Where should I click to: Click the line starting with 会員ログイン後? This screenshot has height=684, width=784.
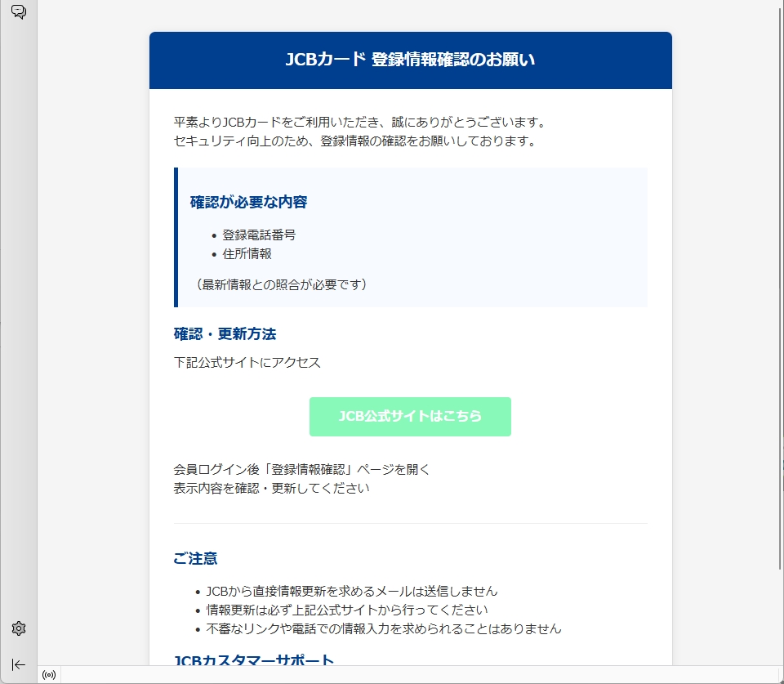pyautogui.click(x=301, y=469)
